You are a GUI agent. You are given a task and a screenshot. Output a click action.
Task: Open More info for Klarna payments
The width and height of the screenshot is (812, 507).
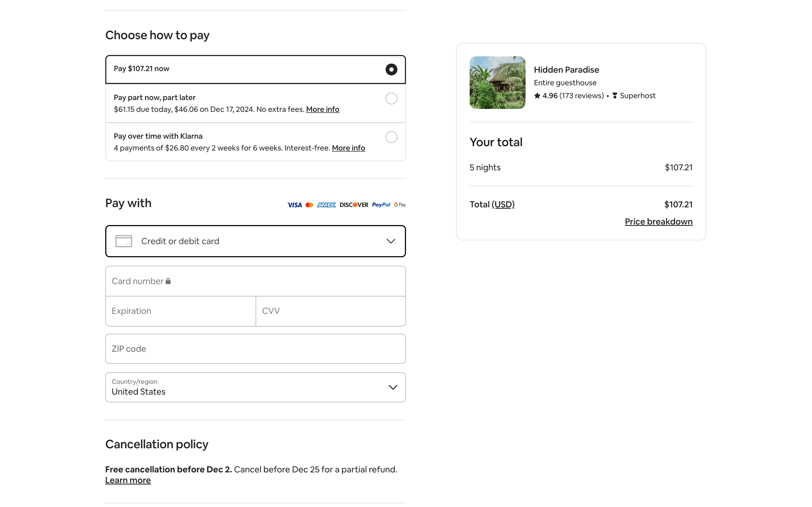point(348,148)
